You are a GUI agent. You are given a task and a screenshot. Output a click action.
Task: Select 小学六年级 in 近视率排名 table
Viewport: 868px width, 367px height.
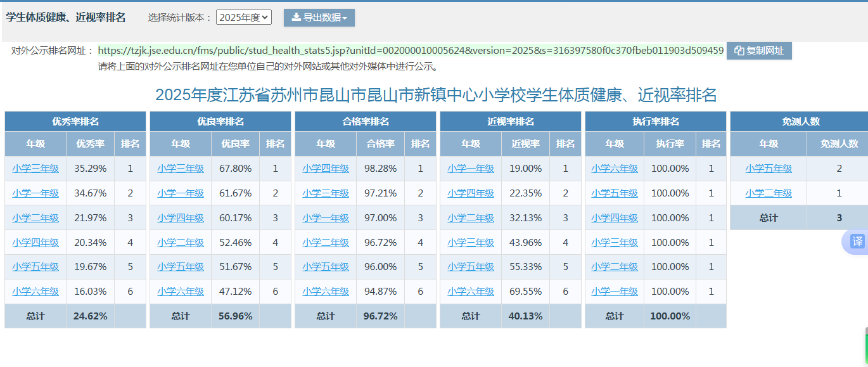coord(471,292)
